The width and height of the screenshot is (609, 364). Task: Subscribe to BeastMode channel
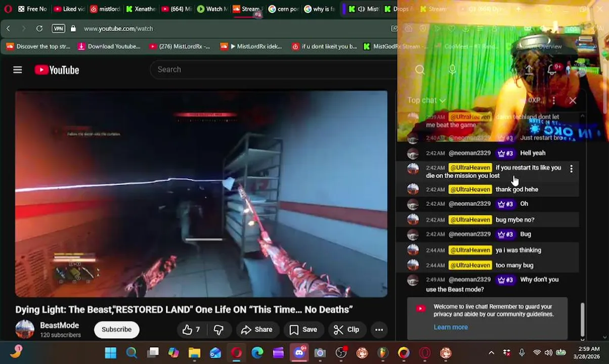click(x=116, y=330)
